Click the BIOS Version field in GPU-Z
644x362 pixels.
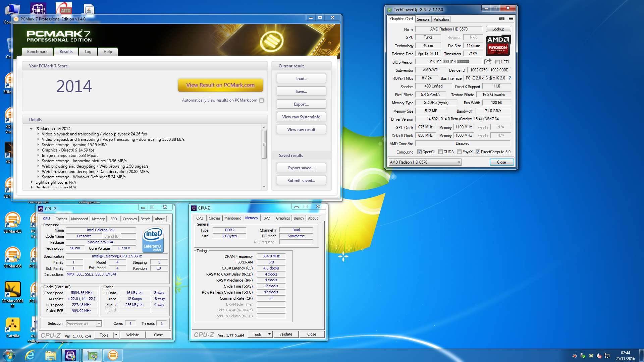tap(448, 62)
